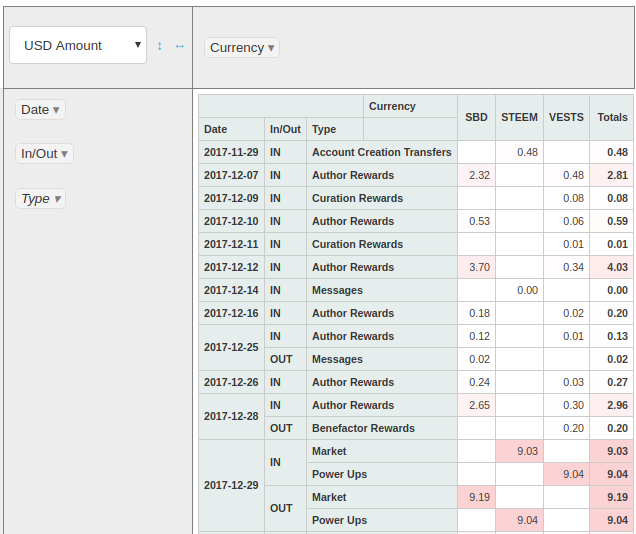Select the Totals column header
Viewport: 636px width, 534px height.
pyautogui.click(x=612, y=118)
